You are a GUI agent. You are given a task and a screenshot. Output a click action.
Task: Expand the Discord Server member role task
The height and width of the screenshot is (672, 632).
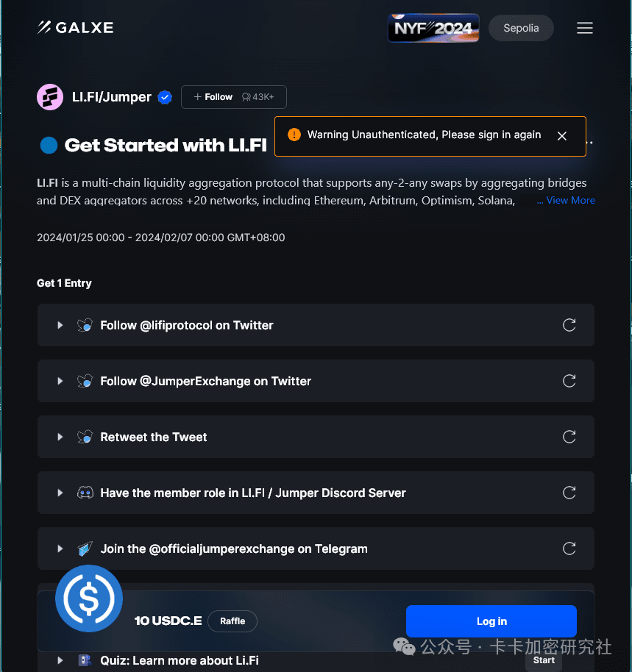60,493
